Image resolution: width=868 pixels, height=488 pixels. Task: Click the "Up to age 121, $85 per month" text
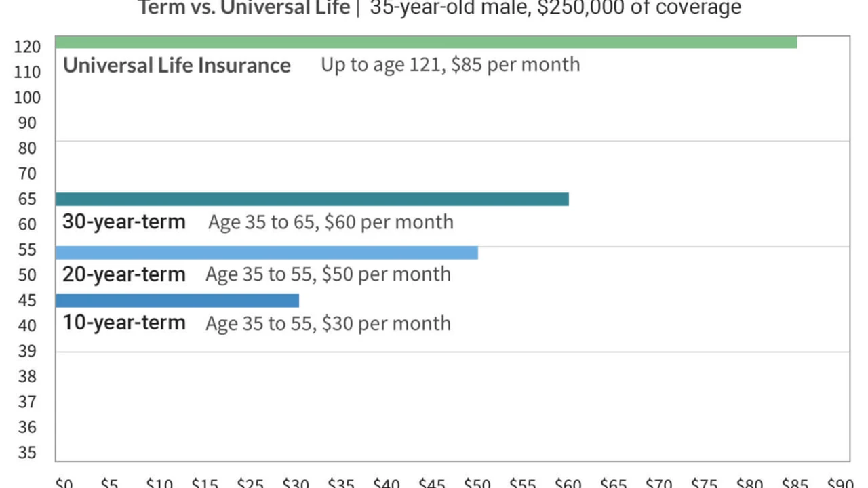coord(450,65)
